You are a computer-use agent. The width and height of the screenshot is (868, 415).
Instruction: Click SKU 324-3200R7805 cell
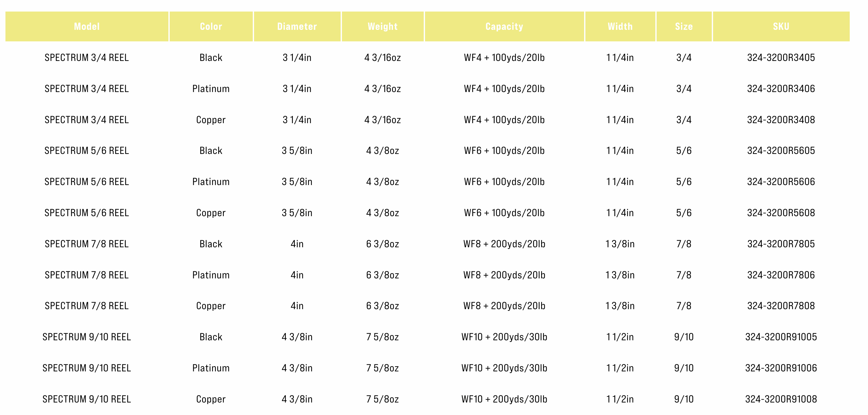point(781,244)
